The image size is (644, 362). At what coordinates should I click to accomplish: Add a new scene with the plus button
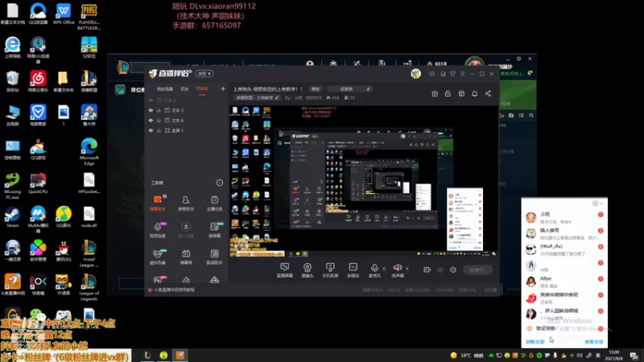pos(223,88)
